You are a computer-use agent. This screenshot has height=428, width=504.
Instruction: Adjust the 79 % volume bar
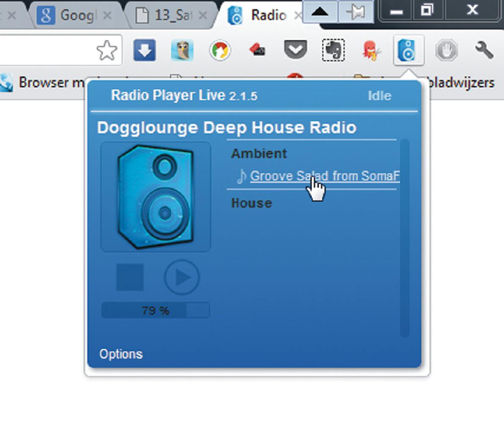tap(156, 310)
